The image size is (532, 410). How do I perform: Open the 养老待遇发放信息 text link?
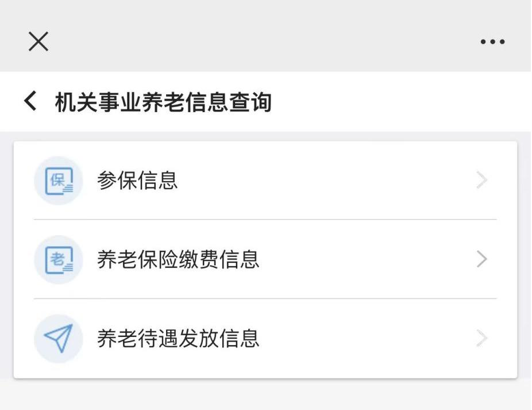[x=178, y=338]
